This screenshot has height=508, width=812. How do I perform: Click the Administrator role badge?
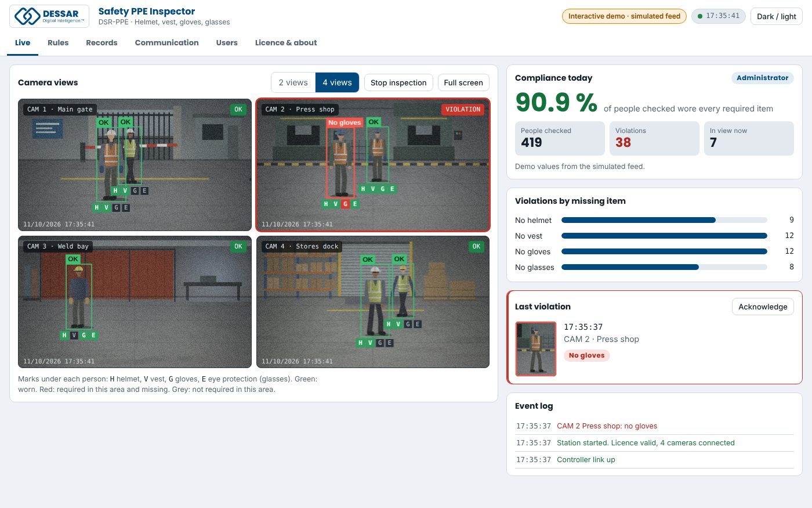(x=762, y=78)
